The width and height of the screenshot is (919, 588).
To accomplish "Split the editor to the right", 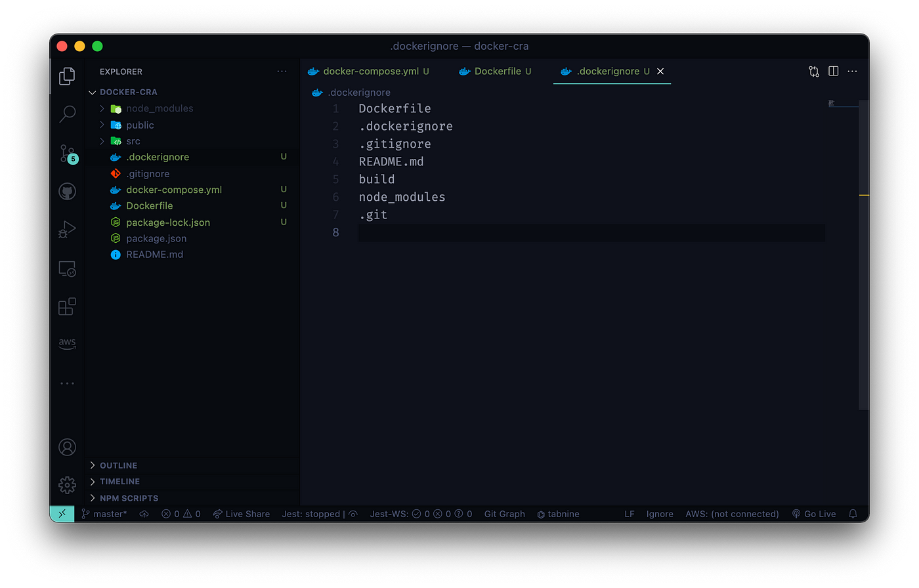I will (833, 72).
